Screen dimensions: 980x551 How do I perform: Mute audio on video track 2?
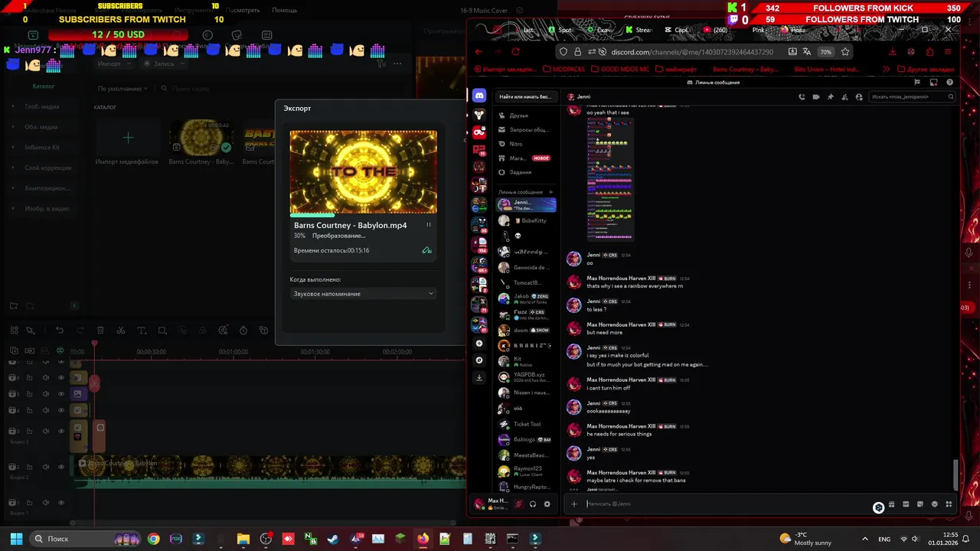(x=45, y=466)
